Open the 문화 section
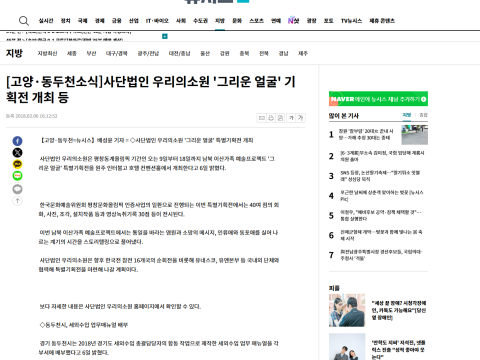This screenshot has height=360, width=480. (x=237, y=21)
